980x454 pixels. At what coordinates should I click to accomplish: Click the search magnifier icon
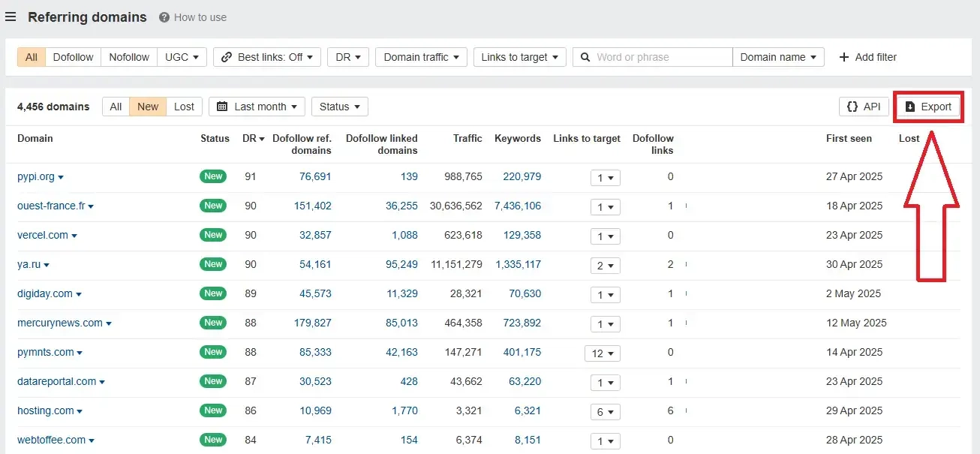click(585, 57)
